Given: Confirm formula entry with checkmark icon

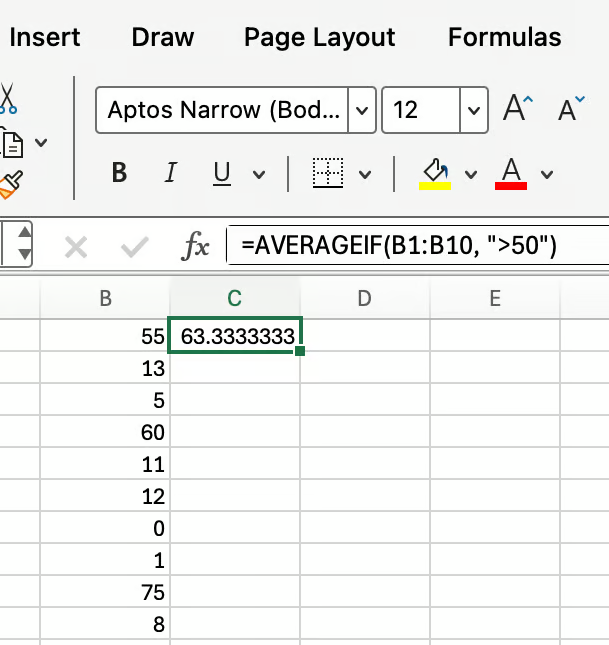Looking at the screenshot, I should pos(134,246).
